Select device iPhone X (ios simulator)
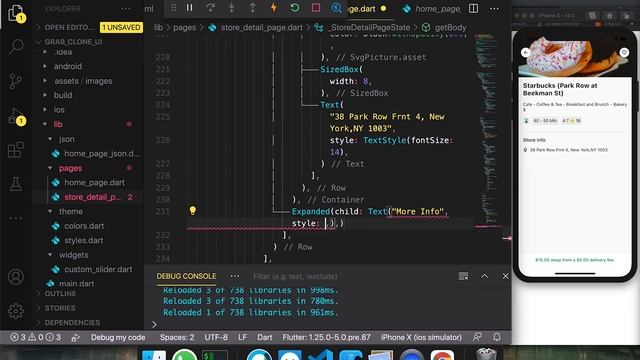The width and height of the screenshot is (640, 360). [421, 337]
